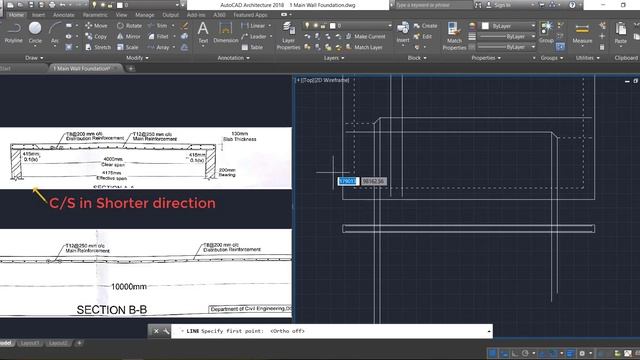Image resolution: width=640 pixels, height=360 pixels.
Task: Expand the Modify panel
Action: pyautogui.click(x=137, y=58)
